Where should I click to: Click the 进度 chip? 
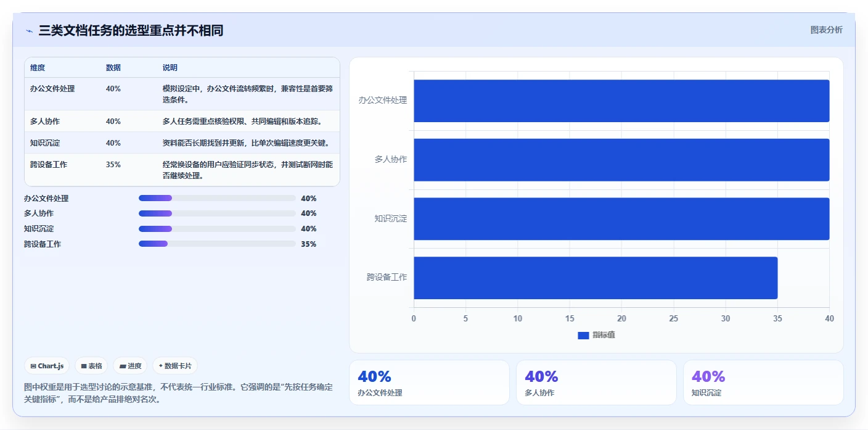pyautogui.click(x=130, y=366)
